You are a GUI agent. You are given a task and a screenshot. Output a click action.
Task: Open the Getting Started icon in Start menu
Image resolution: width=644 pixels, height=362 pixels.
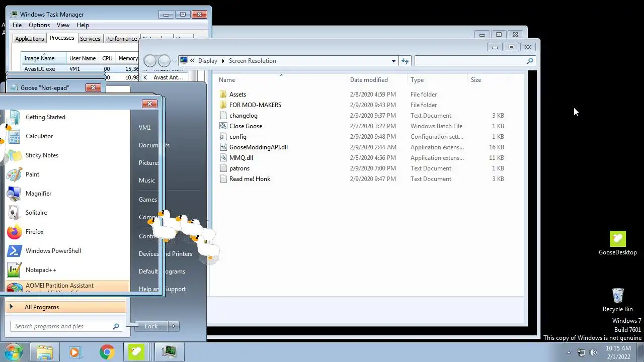click(x=14, y=117)
